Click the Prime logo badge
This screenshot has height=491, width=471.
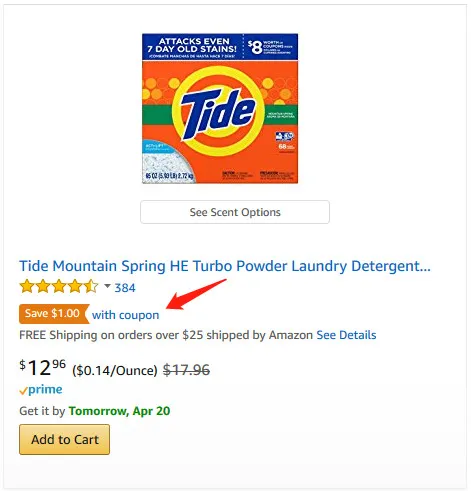click(41, 390)
